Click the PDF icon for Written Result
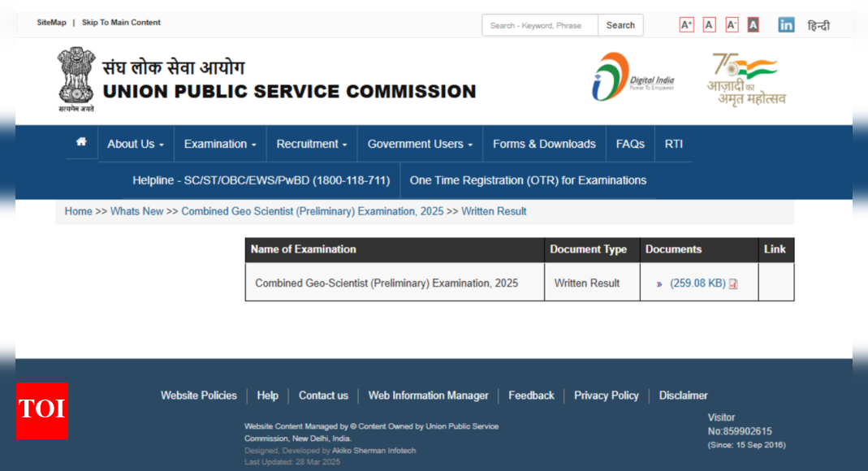This screenshot has height=471, width=868. click(x=733, y=284)
